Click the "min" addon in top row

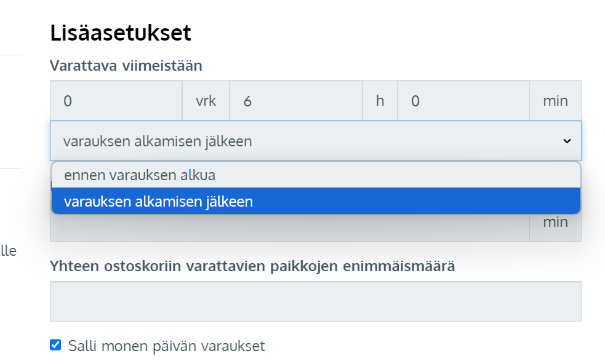555,101
